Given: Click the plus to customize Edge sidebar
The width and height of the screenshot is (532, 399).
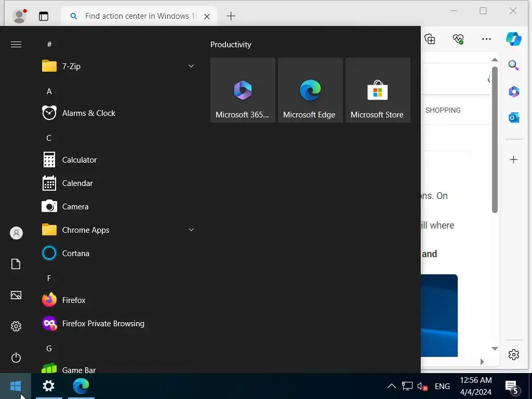Looking at the screenshot, I should tap(514, 159).
